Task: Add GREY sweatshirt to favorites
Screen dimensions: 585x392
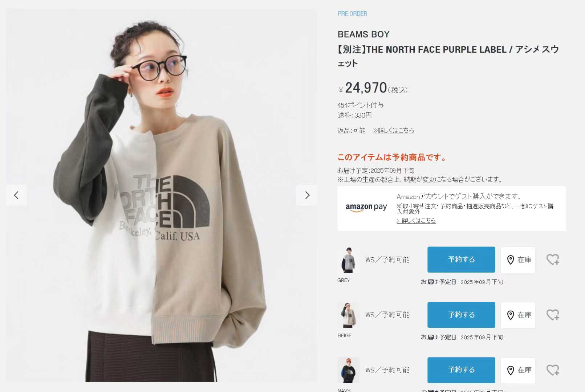Action: pyautogui.click(x=553, y=260)
